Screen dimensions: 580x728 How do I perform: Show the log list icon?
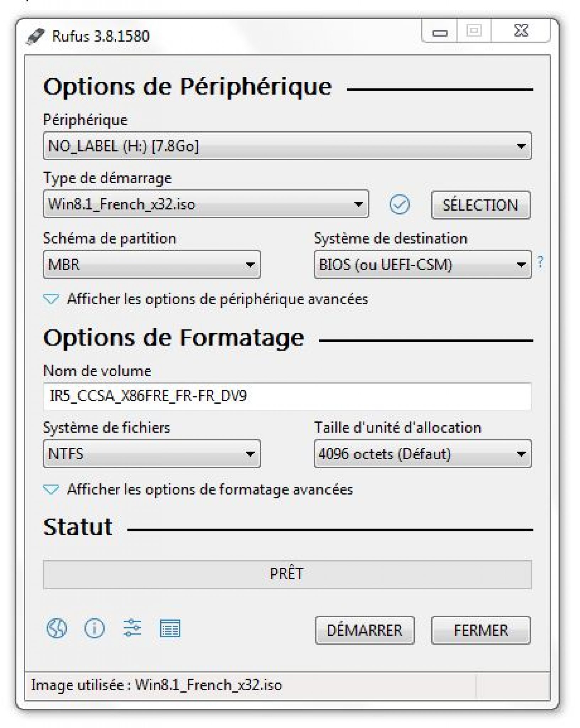(170, 628)
